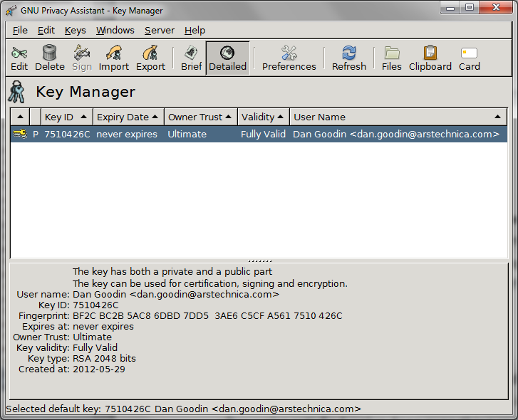
Task: Sort by Owner Trust column header
Action: click(200, 117)
